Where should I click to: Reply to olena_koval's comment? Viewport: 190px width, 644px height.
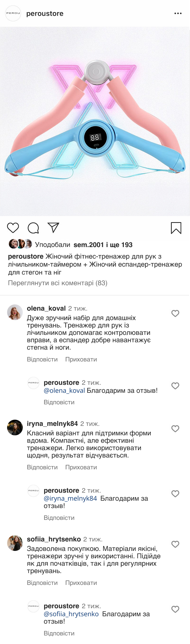pos(42,359)
